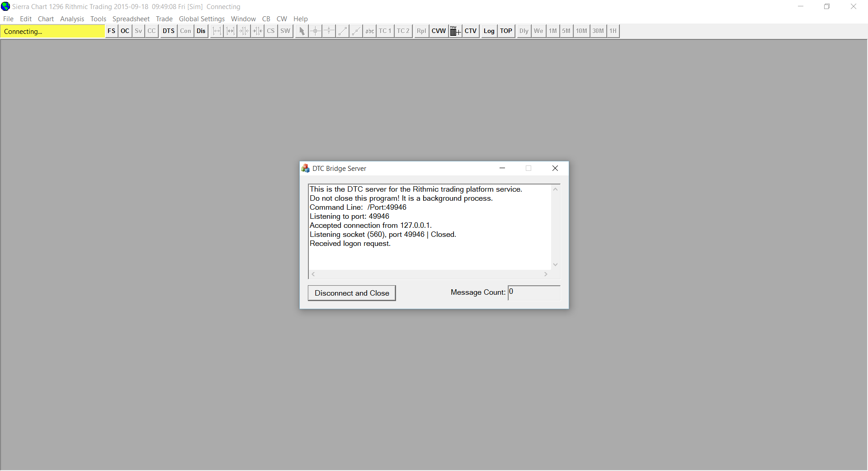Click the DTC log scroll up arrow
The width and height of the screenshot is (868, 471).
tap(556, 189)
